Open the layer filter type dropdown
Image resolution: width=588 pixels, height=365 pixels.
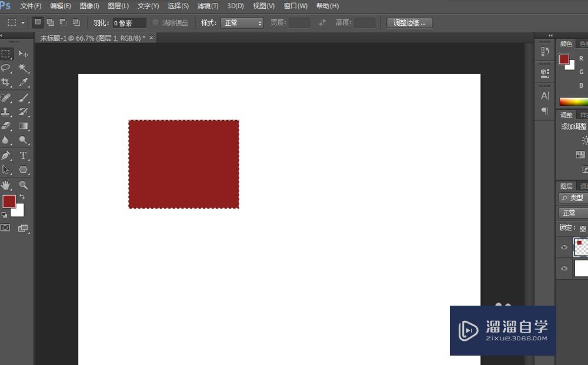point(573,198)
